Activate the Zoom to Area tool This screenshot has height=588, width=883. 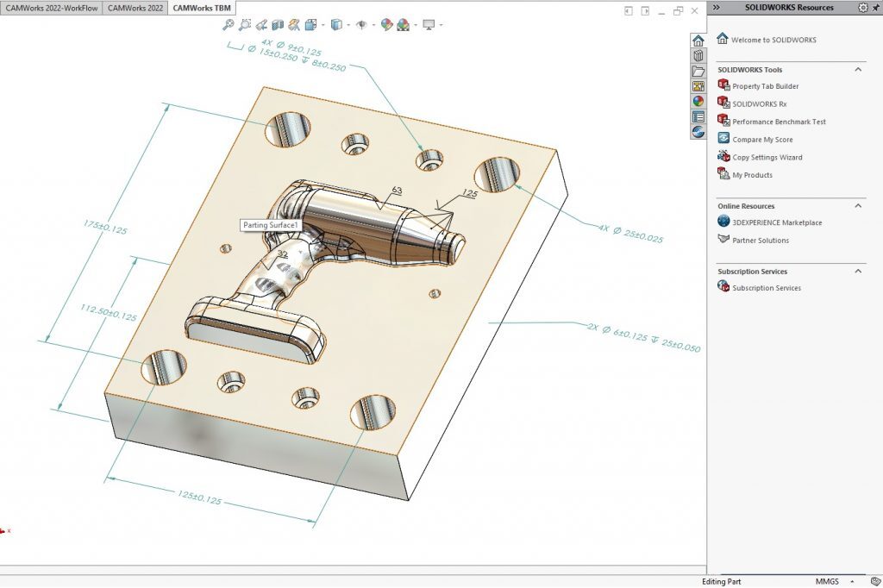(245, 25)
